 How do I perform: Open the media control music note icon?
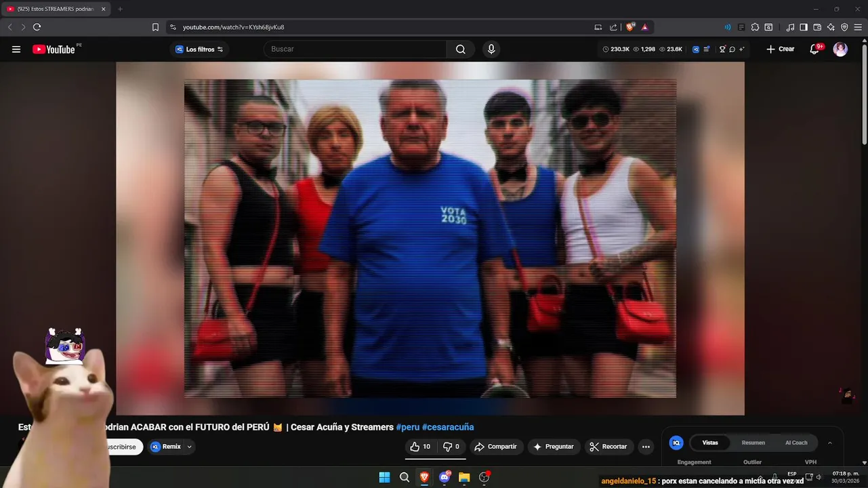tap(790, 27)
